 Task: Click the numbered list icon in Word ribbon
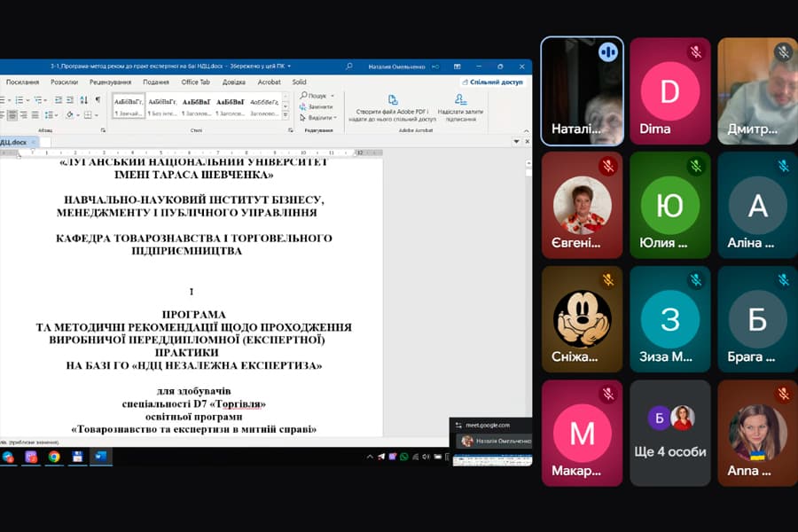(x=19, y=100)
